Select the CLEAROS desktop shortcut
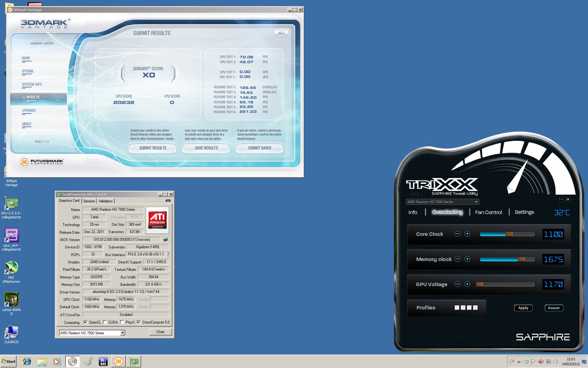This screenshot has width=588, height=368. click(11, 335)
